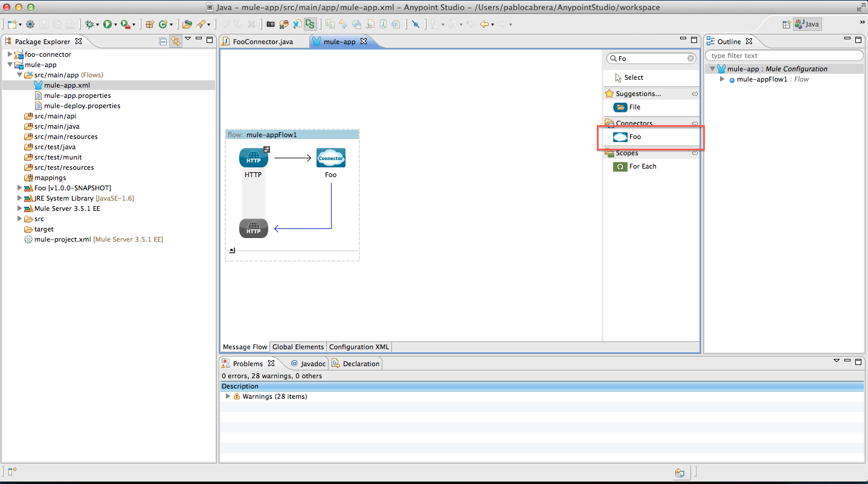
Task: Toggle the Java perspective button
Action: 807,25
